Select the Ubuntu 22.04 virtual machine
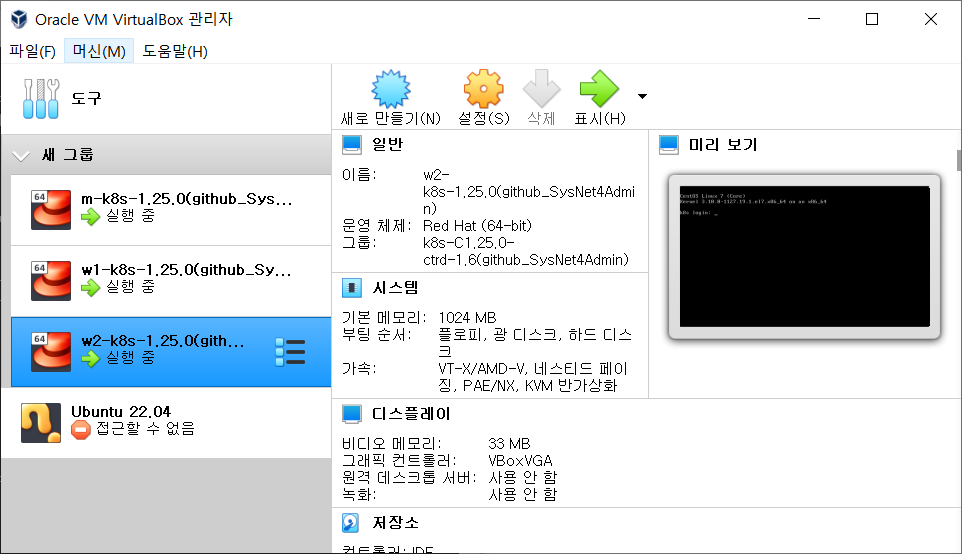 (166, 423)
